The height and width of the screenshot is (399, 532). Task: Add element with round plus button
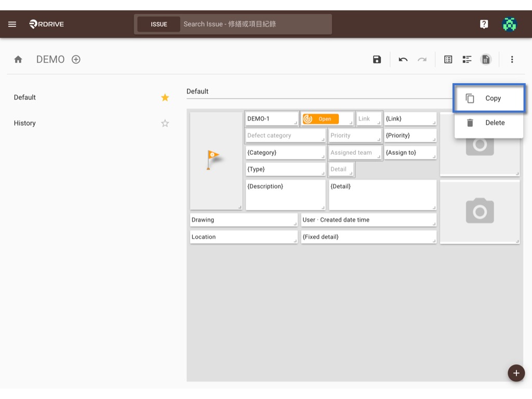516,373
